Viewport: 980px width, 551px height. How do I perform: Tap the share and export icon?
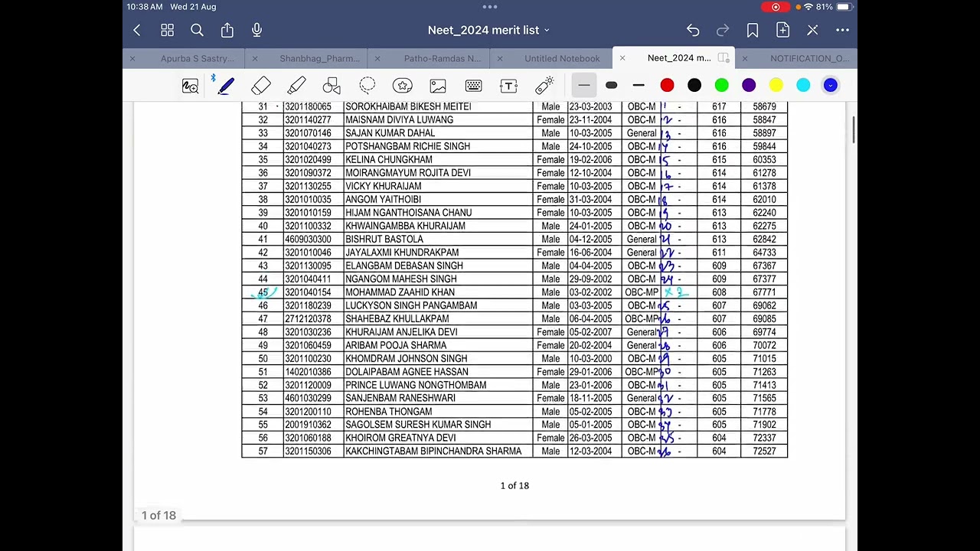point(227,30)
